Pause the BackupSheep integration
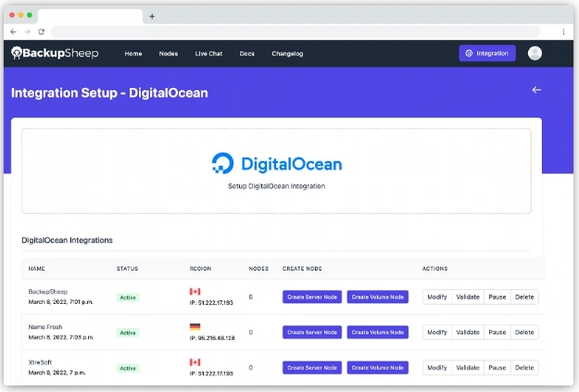 click(497, 297)
